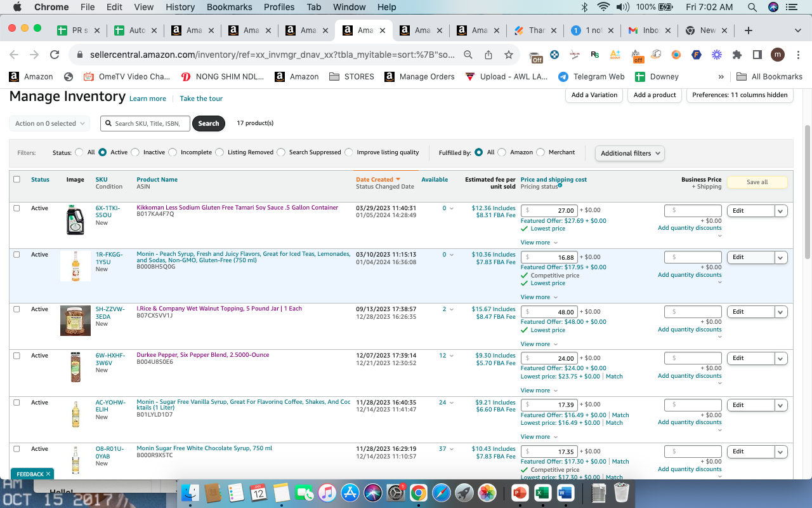Open the Profiles menu
Image resolution: width=812 pixels, height=508 pixels.
279,7
